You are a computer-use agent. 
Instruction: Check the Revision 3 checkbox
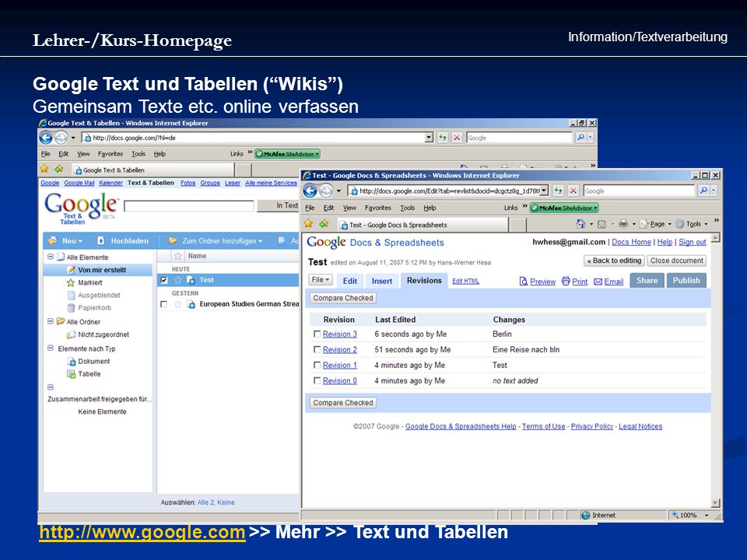(317, 334)
